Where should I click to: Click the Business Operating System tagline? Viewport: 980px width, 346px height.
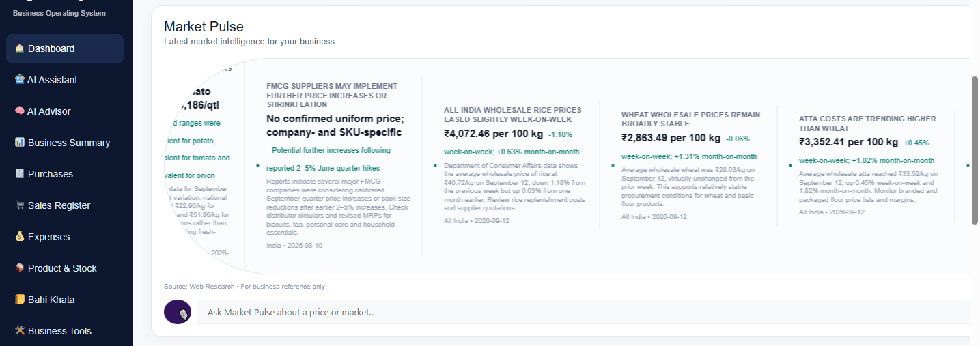(x=59, y=13)
